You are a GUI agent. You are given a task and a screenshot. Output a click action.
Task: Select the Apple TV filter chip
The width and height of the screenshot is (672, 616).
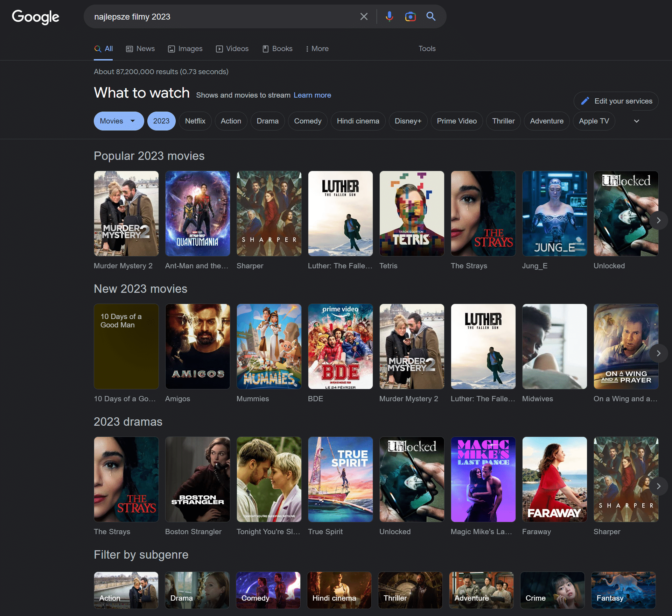coord(594,121)
